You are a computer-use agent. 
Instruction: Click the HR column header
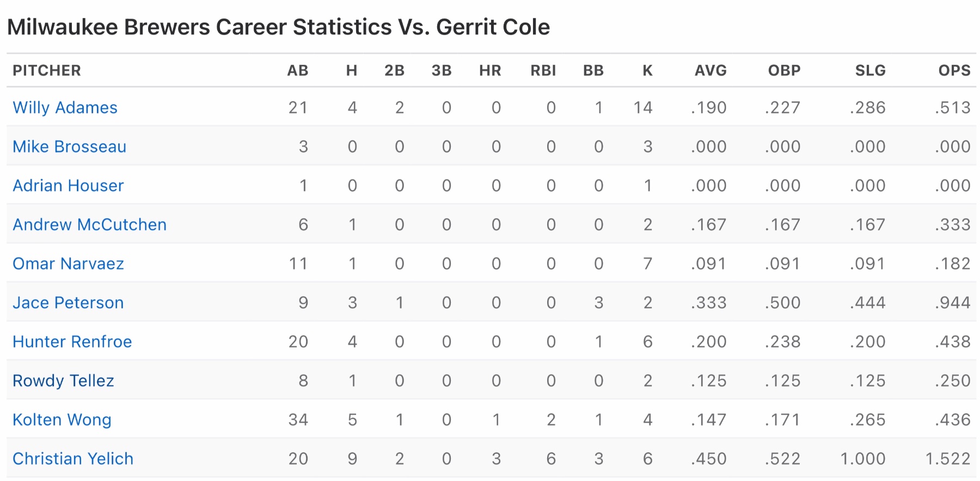click(490, 71)
